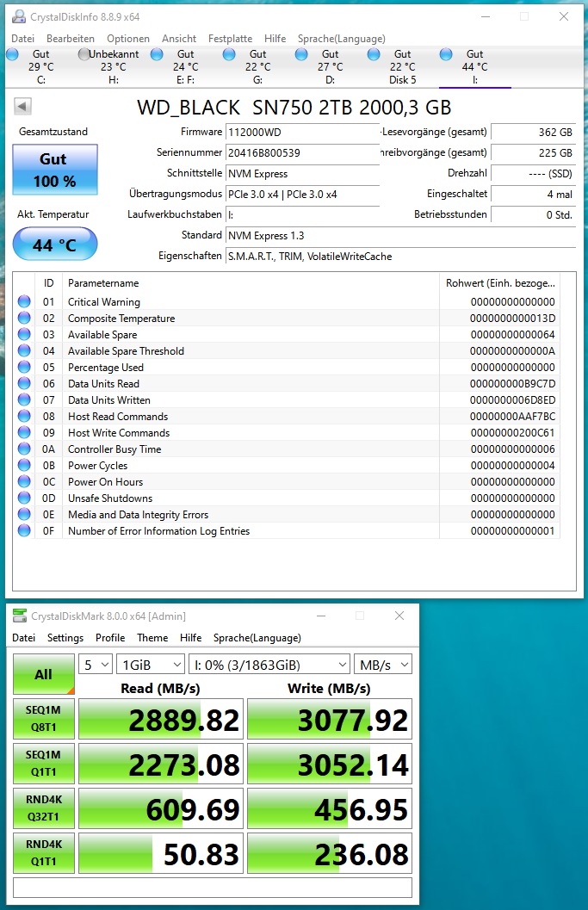This screenshot has width=588, height=910.
Task: Select Disk 5 at 22 °C
Action: (402, 67)
